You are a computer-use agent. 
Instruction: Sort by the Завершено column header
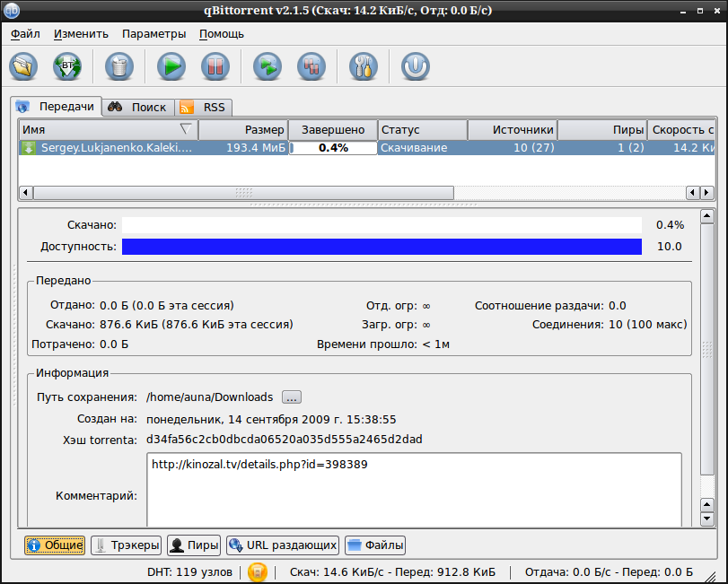[x=333, y=130]
